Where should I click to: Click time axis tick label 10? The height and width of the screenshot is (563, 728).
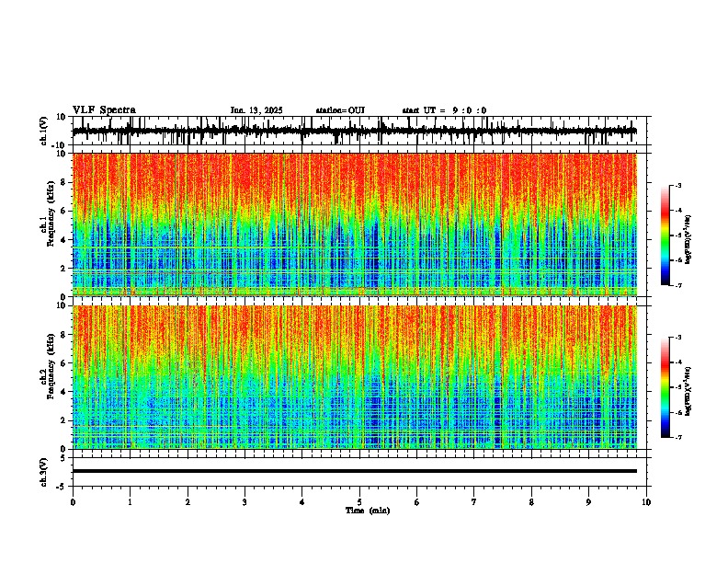click(646, 502)
